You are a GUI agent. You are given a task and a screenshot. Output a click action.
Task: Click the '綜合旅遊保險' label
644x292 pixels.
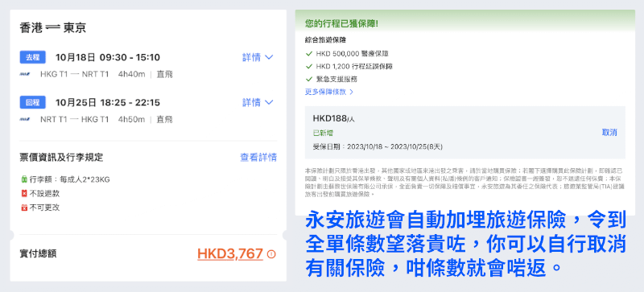(325, 40)
